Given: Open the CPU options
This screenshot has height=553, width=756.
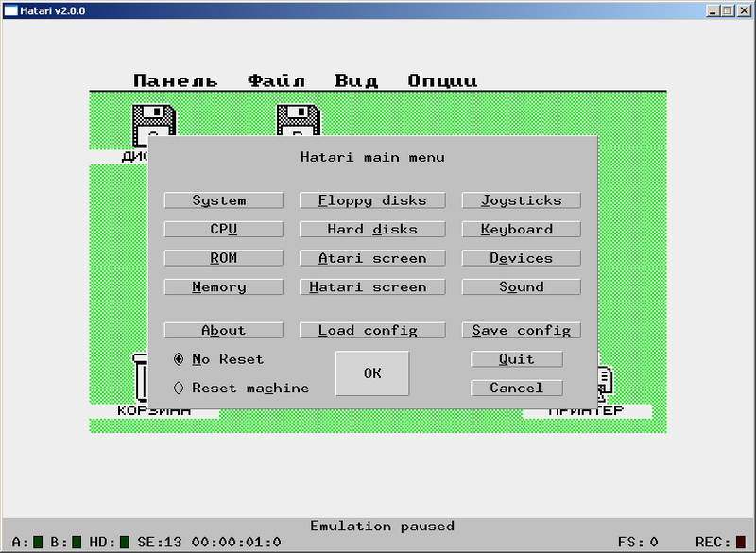Looking at the screenshot, I should pos(223,229).
